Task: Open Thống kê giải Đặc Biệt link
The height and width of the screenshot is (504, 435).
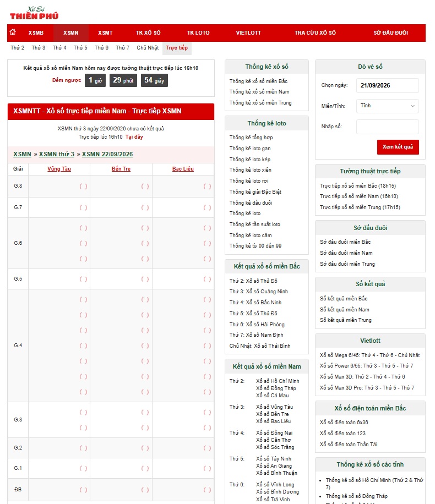Action: (x=255, y=192)
